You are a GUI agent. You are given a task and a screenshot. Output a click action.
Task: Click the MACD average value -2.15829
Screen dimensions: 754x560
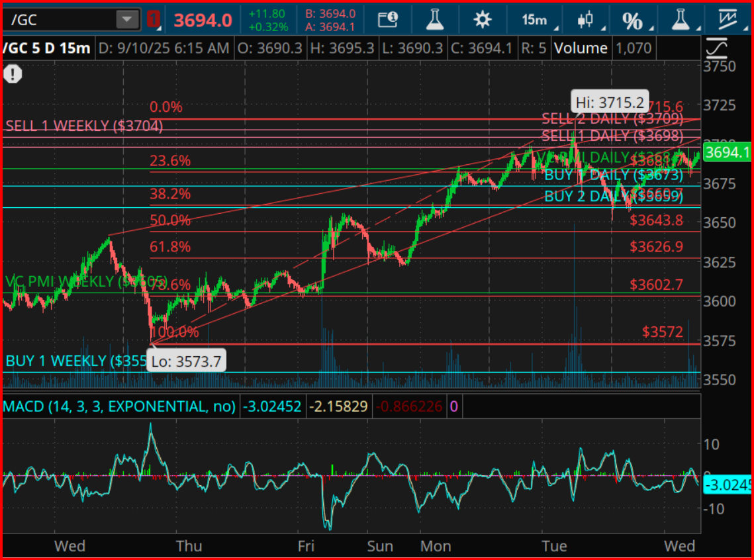(338, 406)
